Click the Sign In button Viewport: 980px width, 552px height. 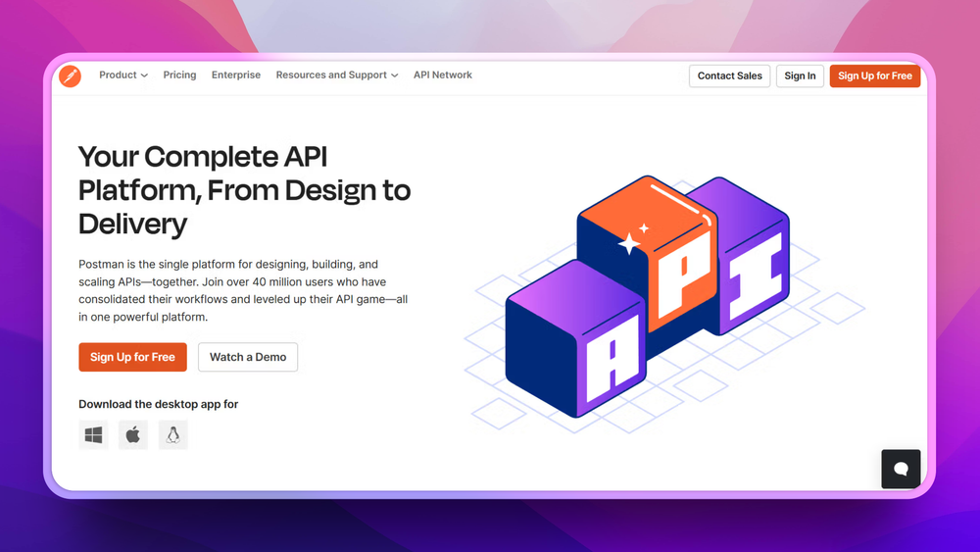800,75
